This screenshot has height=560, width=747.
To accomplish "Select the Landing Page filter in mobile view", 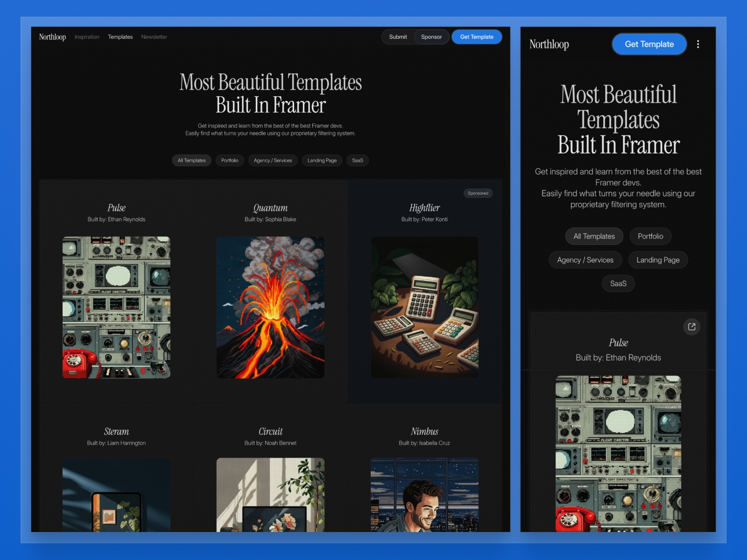I will pos(658,260).
